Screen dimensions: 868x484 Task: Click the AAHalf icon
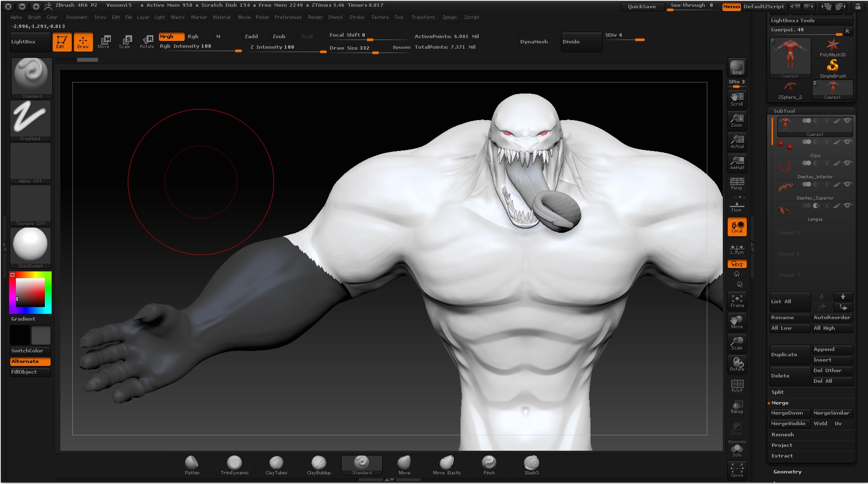coord(737,162)
